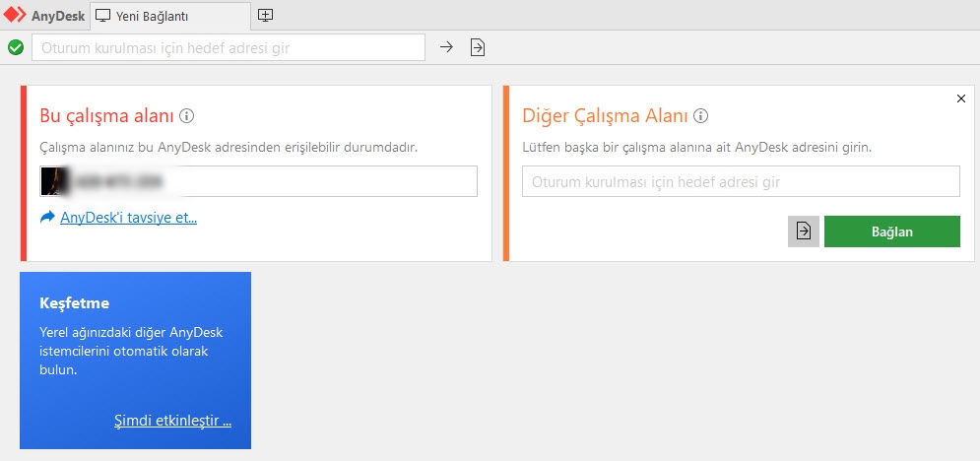Click the share arrow icon beside tavsiye et
Viewport: 980px width, 461px height.
[47, 218]
